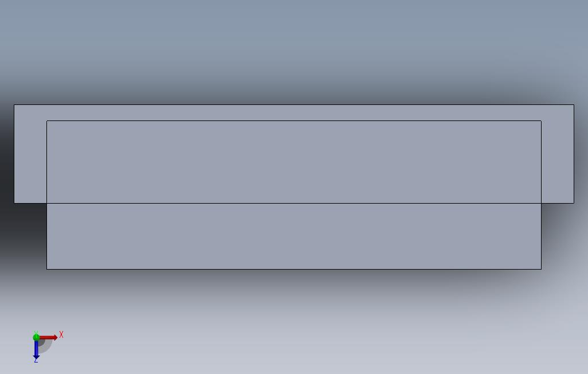Click empty background above model to deselect
The width and height of the screenshot is (588, 374).
point(294,49)
